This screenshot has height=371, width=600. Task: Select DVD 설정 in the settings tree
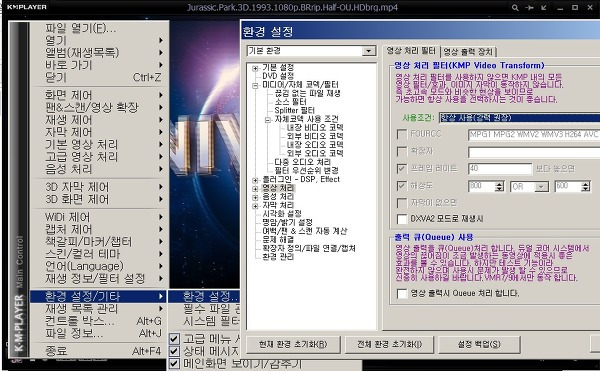coord(278,76)
